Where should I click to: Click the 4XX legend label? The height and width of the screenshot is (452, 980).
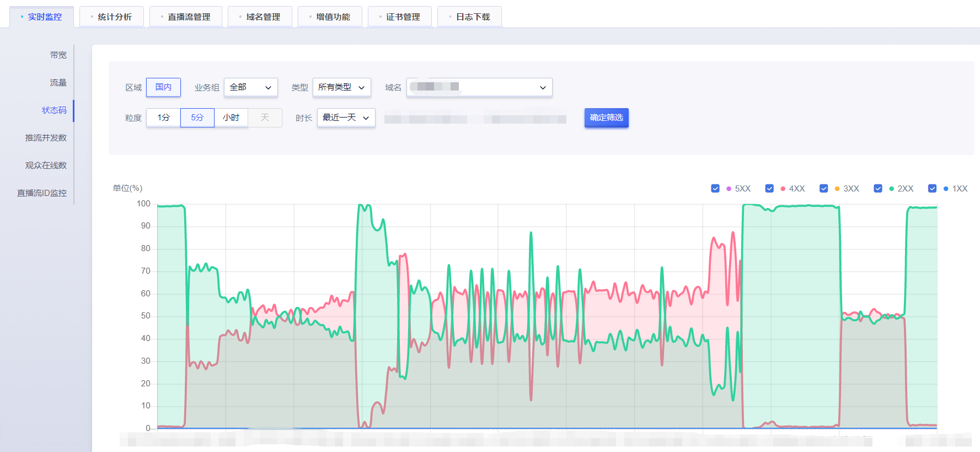coord(797,189)
